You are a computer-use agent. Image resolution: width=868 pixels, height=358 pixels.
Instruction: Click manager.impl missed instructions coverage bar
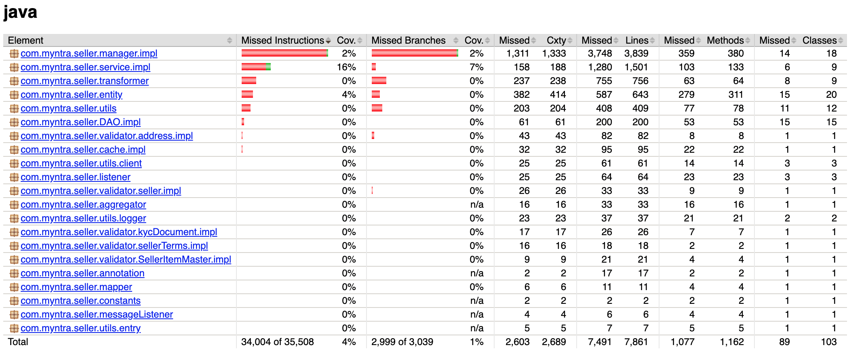tap(284, 53)
